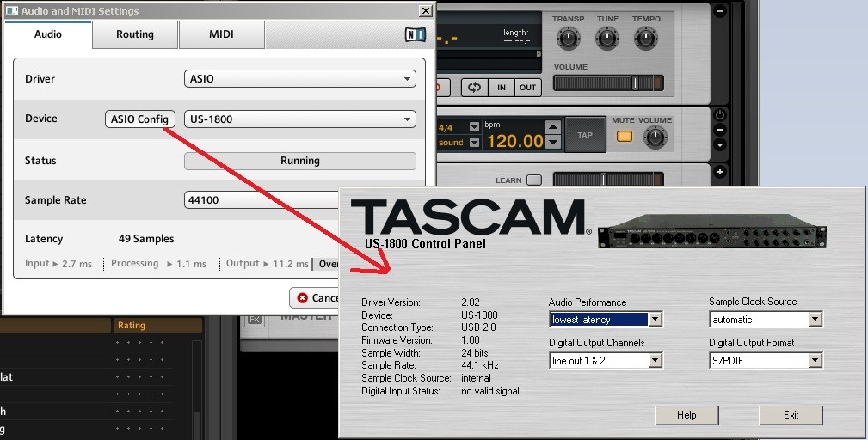868x440 pixels.
Task: Click the '49 Samples' latency value
Action: (x=146, y=239)
